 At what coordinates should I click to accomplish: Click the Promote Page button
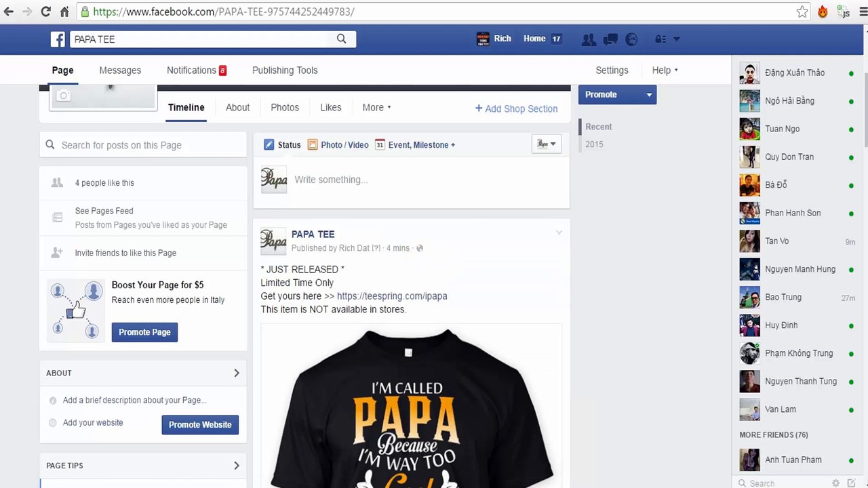click(144, 332)
